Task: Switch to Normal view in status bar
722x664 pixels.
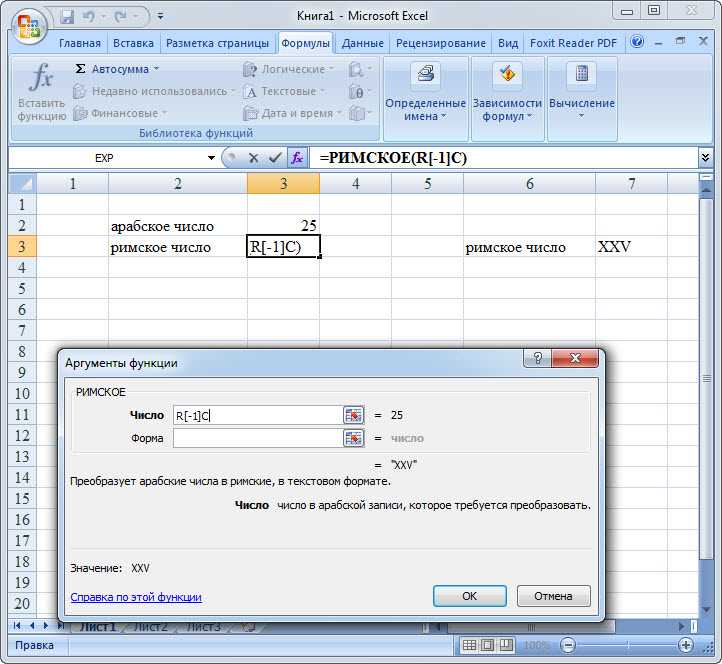Action: [469, 645]
